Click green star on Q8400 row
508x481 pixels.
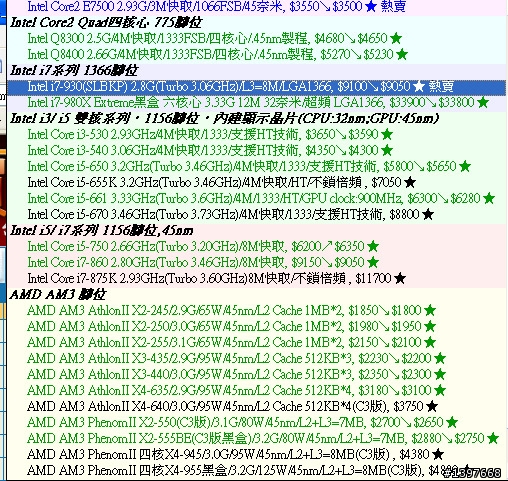(x=402, y=54)
